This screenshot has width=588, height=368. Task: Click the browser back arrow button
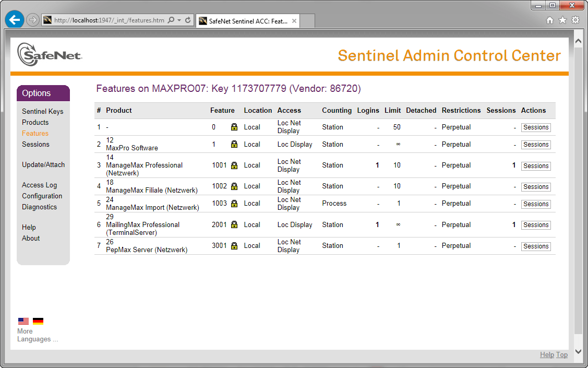[x=15, y=19]
